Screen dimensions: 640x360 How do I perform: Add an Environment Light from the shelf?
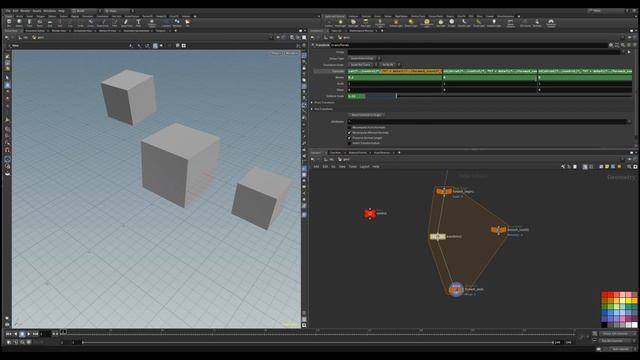pyautogui.click(x=427, y=23)
